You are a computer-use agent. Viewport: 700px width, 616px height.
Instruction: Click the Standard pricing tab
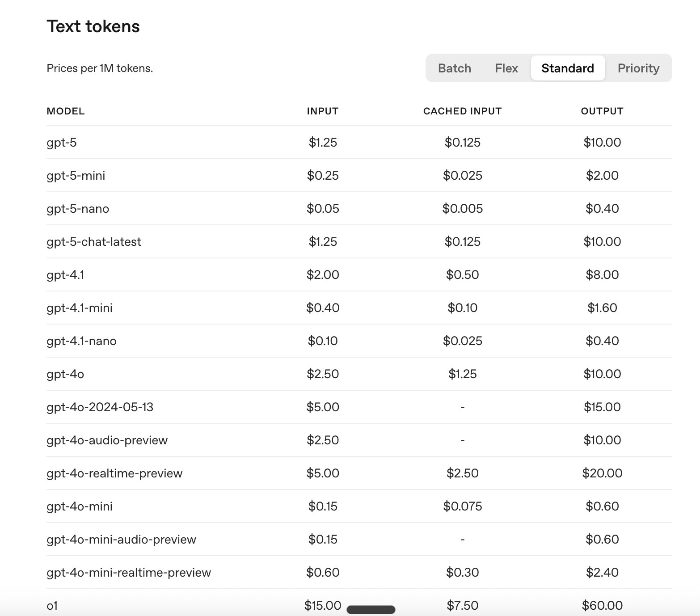tap(567, 68)
